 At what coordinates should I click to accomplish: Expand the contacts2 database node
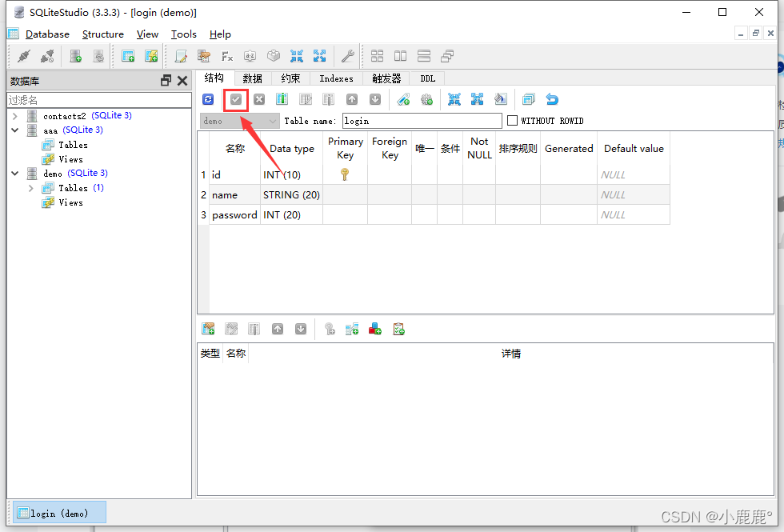click(x=15, y=116)
